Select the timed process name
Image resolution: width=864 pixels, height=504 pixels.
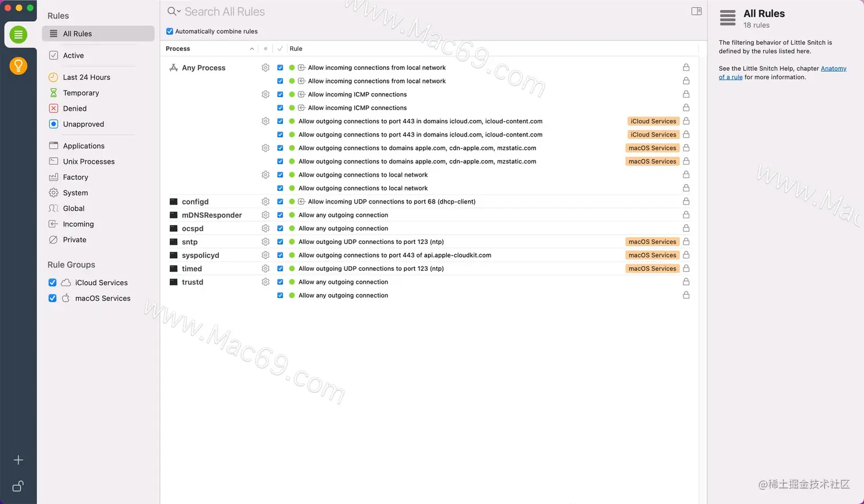[x=192, y=269]
